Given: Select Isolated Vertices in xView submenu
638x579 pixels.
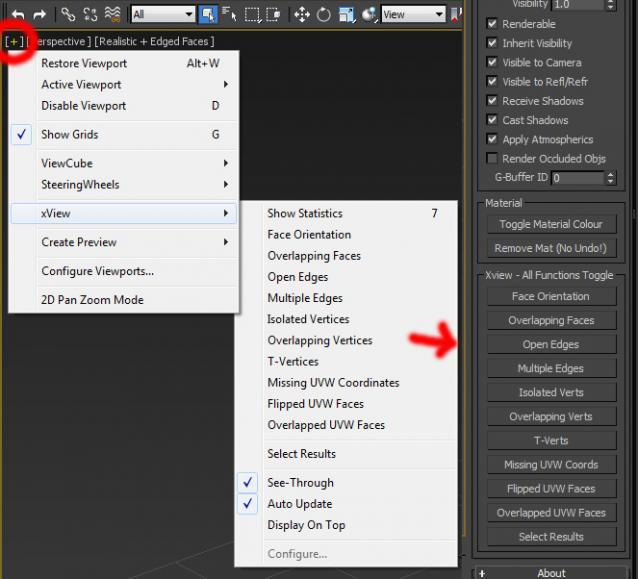Looking at the screenshot, I should [x=346, y=319].
